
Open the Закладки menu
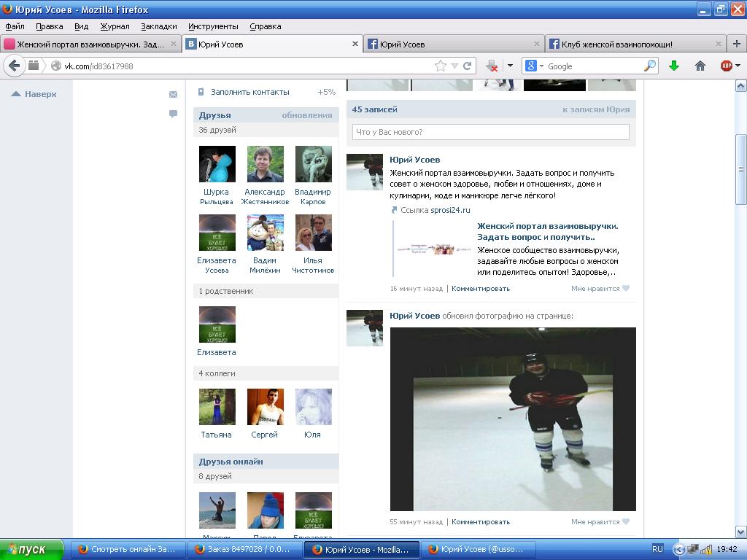[x=159, y=26]
